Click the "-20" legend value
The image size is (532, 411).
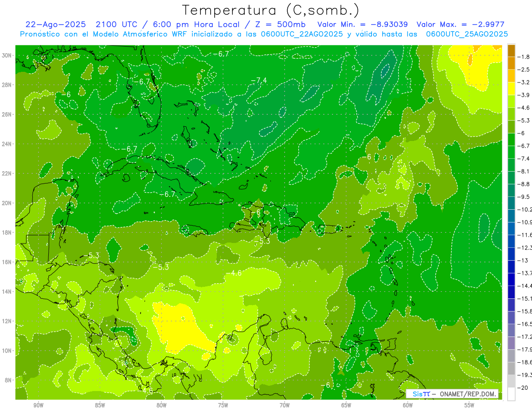[523, 388]
